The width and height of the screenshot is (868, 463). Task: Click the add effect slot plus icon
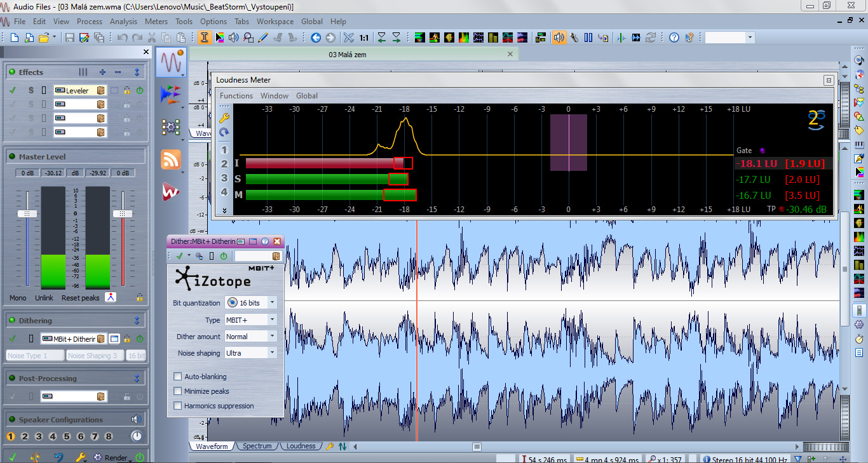click(x=102, y=72)
